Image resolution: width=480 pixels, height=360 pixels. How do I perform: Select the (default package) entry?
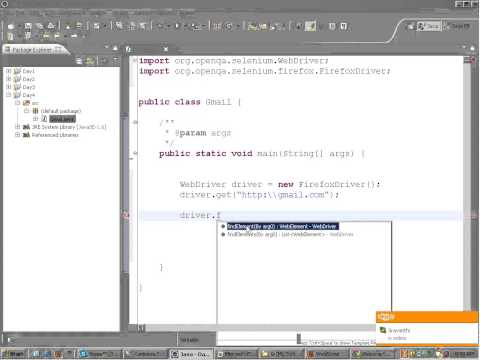61,111
